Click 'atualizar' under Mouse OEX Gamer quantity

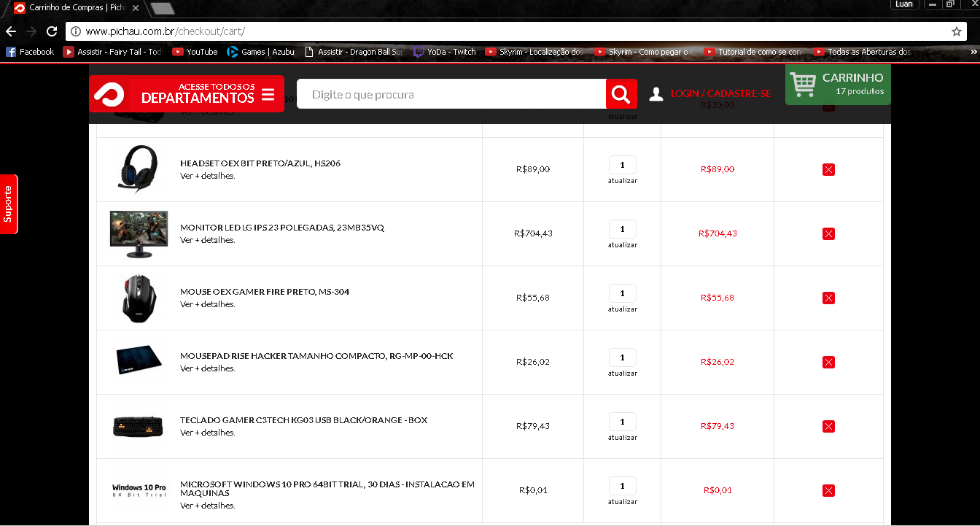click(623, 309)
